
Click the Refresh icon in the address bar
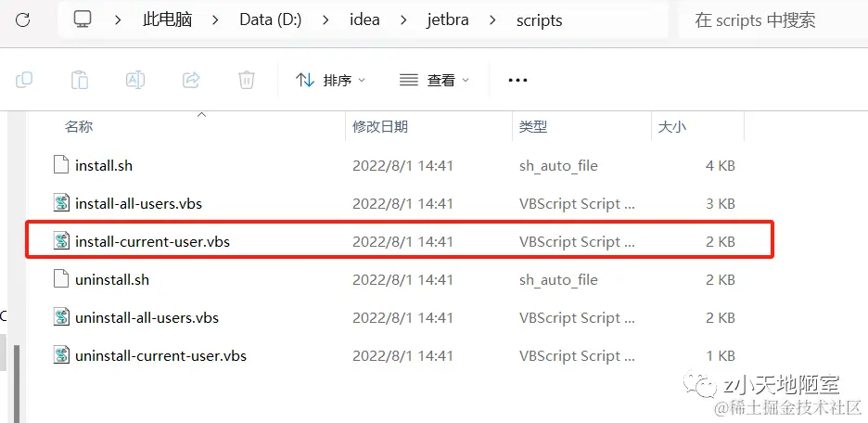tap(22, 20)
